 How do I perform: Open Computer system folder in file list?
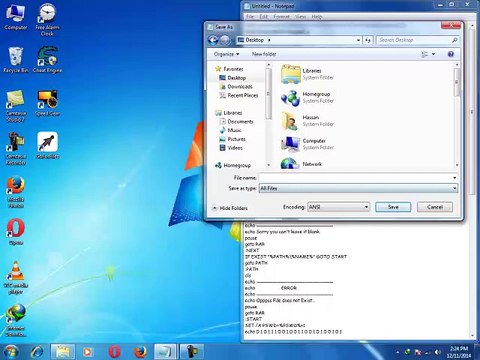pos(307,144)
